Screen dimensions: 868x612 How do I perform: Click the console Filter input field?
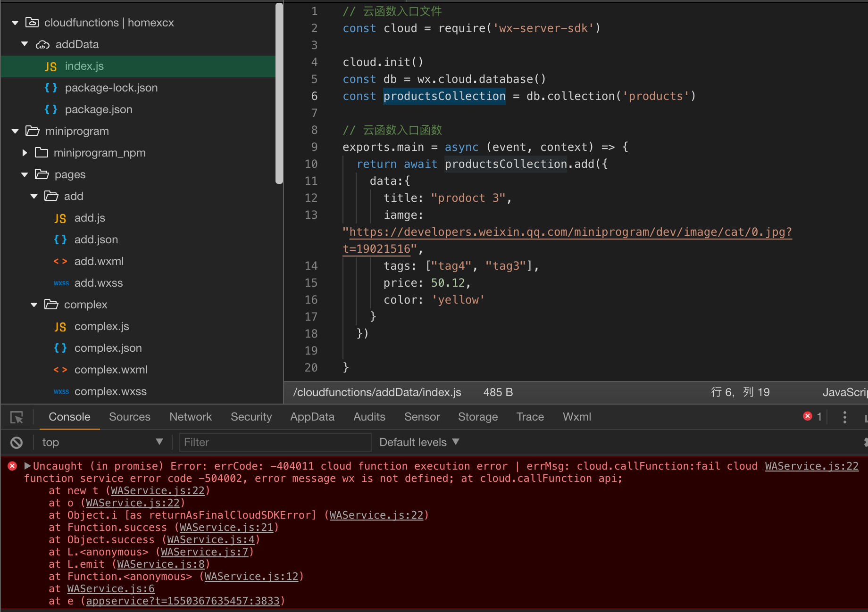click(x=275, y=442)
